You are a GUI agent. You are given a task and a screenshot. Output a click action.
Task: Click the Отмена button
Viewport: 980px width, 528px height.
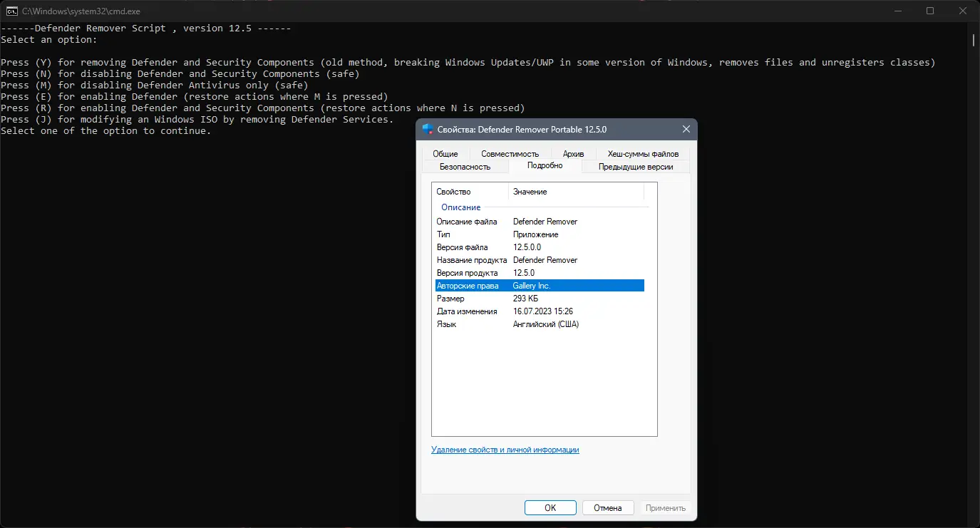point(608,508)
